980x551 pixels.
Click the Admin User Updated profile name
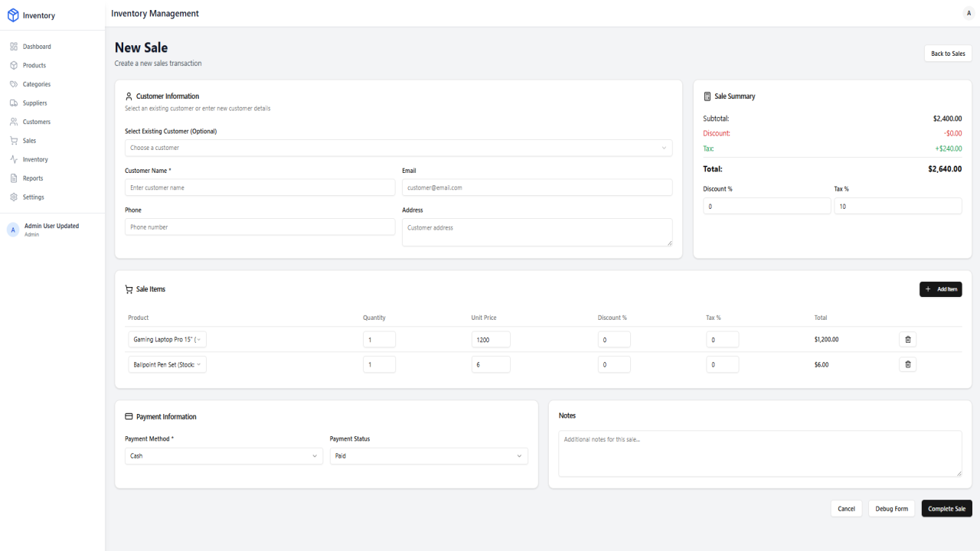tap(51, 226)
